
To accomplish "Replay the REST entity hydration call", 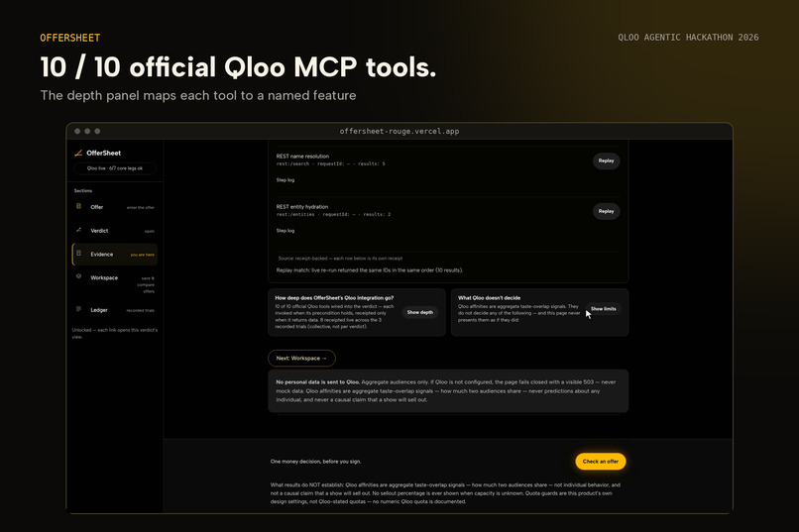I will tap(606, 211).
